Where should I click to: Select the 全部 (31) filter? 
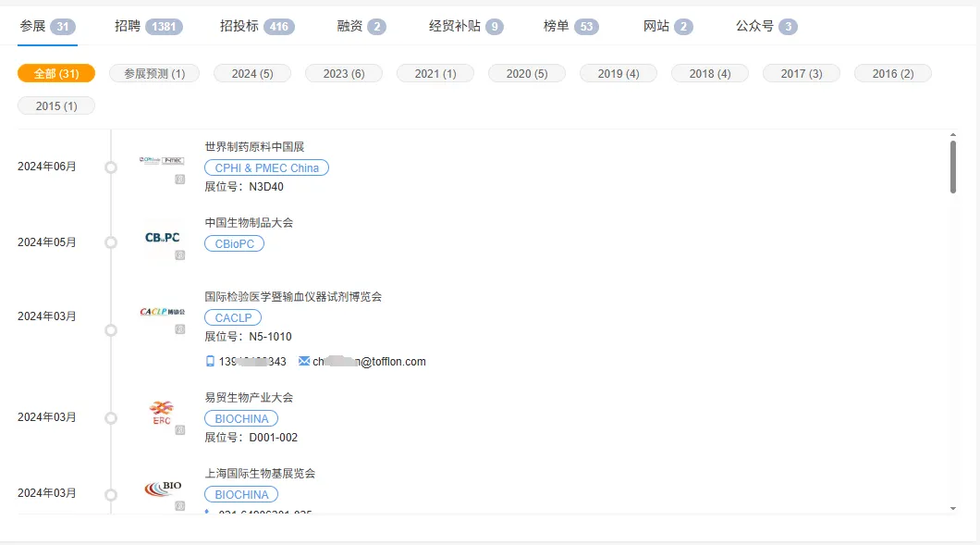point(56,73)
